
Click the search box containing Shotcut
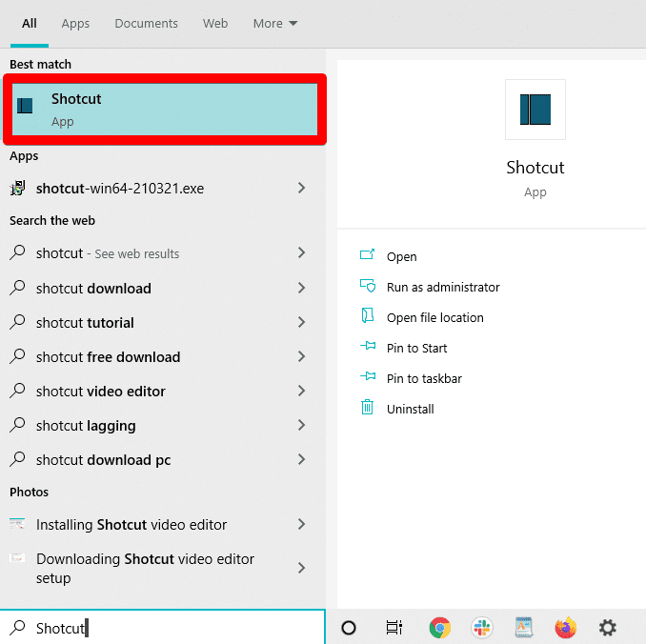(x=163, y=628)
